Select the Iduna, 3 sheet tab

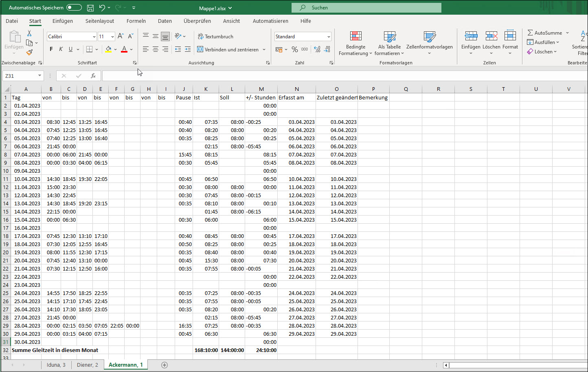[x=56, y=365]
